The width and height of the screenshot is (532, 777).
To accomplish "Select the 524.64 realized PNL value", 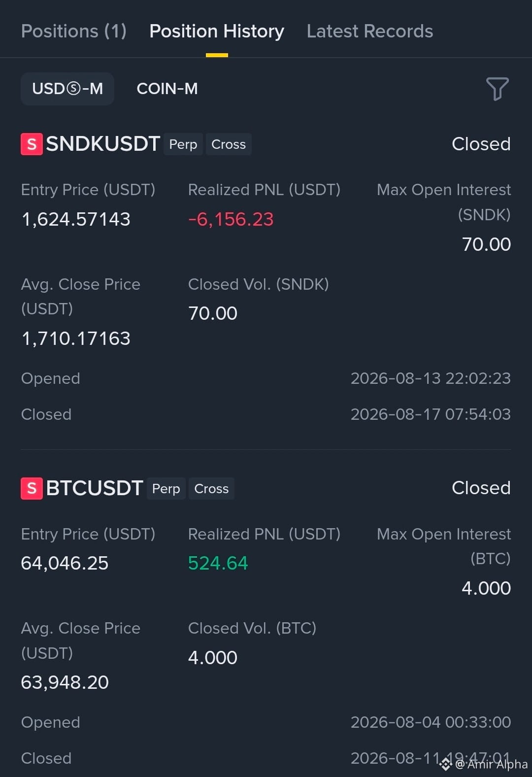I will pos(218,563).
